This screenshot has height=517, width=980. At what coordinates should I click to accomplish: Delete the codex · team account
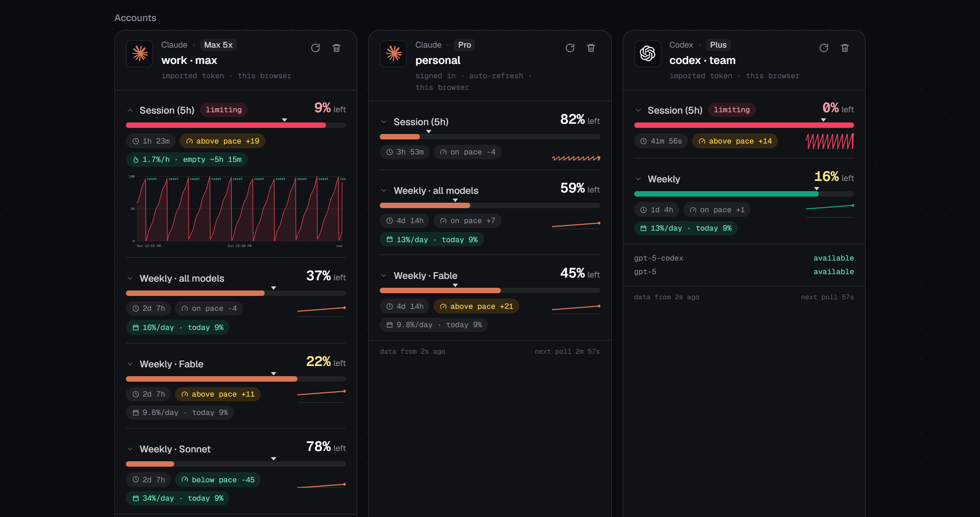pos(845,48)
